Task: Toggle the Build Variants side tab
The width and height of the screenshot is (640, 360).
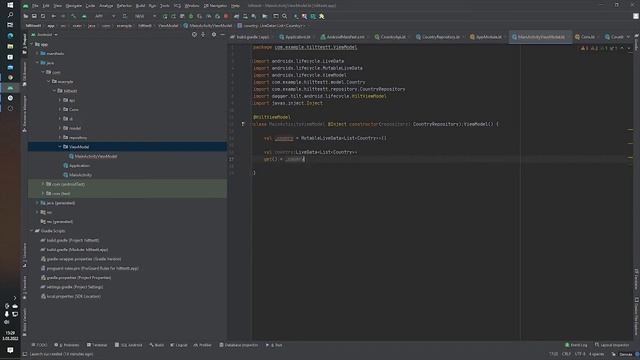Action: coord(24,323)
